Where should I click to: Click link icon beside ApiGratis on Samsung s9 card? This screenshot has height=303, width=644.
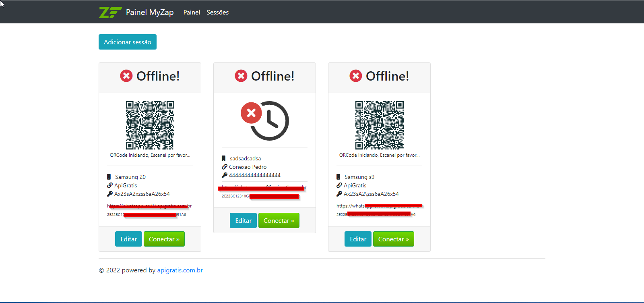coord(339,185)
